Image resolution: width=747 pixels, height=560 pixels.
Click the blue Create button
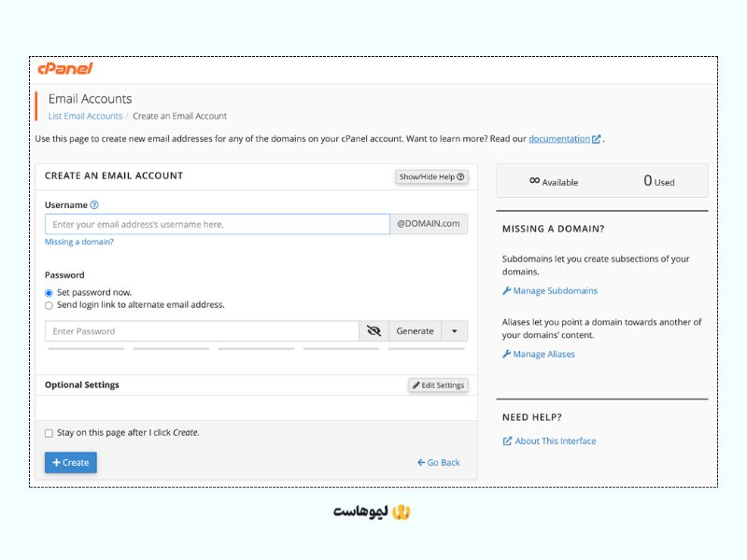coord(71,462)
